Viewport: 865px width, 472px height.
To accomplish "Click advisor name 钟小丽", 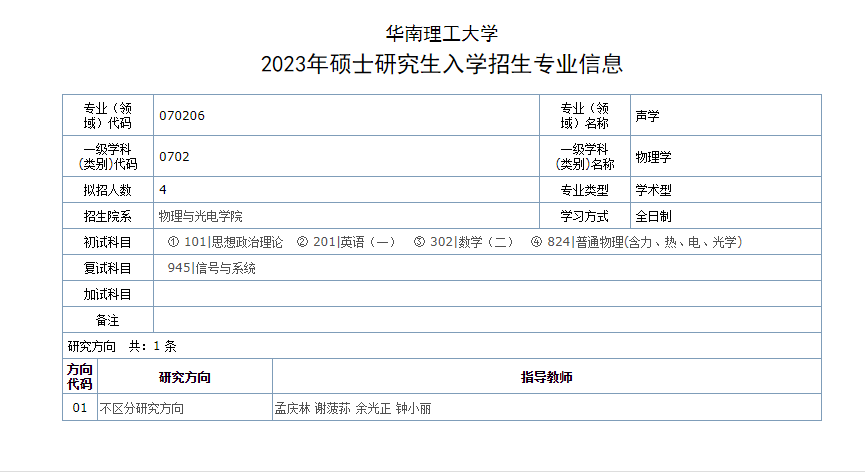I will (414, 409).
